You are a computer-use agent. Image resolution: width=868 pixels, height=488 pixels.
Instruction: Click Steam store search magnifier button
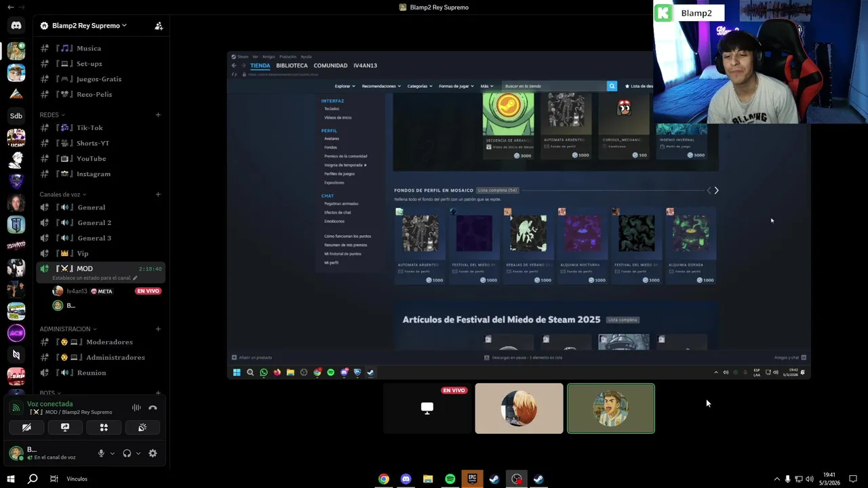[x=612, y=86]
